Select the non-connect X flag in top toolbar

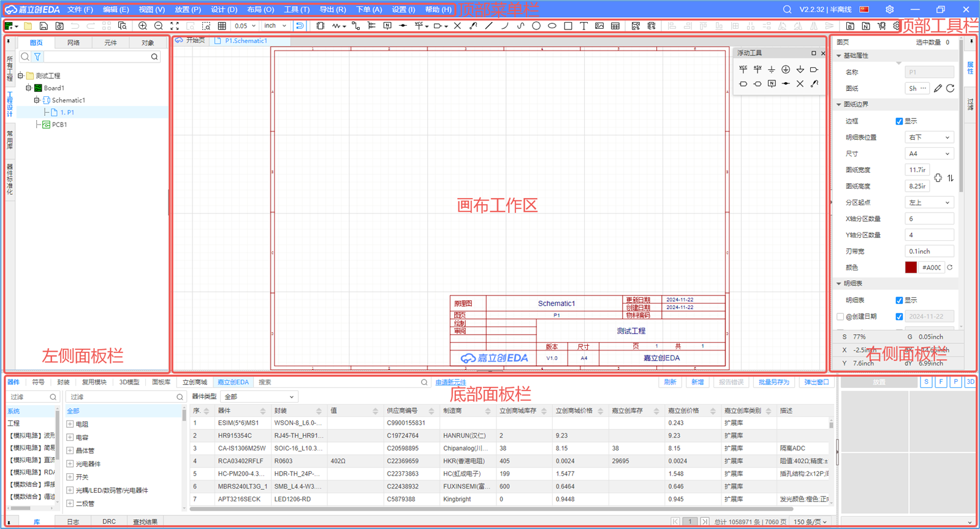click(457, 26)
